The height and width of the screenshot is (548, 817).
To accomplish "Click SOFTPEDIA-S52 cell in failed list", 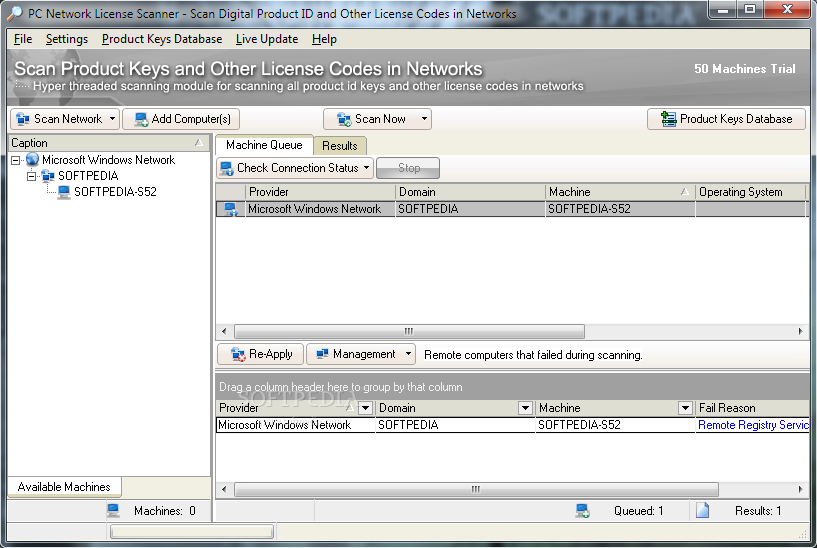I will 615,425.
